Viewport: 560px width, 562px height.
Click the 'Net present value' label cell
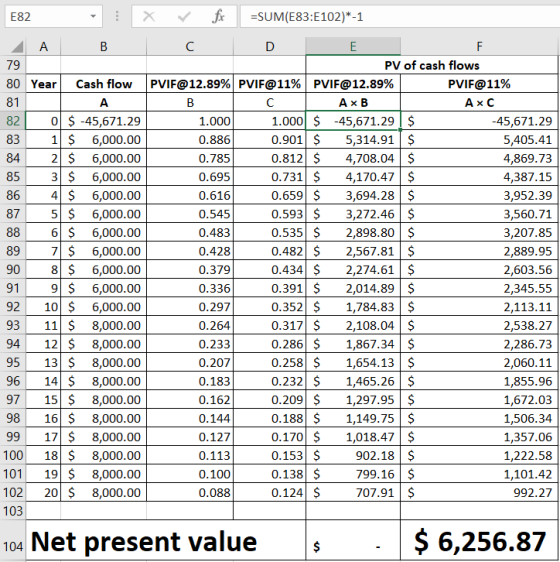click(x=166, y=540)
